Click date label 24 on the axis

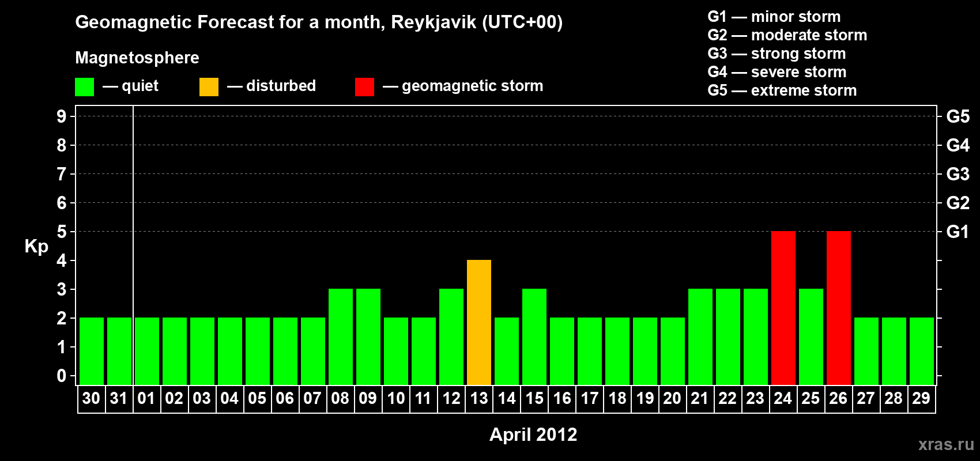click(x=783, y=398)
